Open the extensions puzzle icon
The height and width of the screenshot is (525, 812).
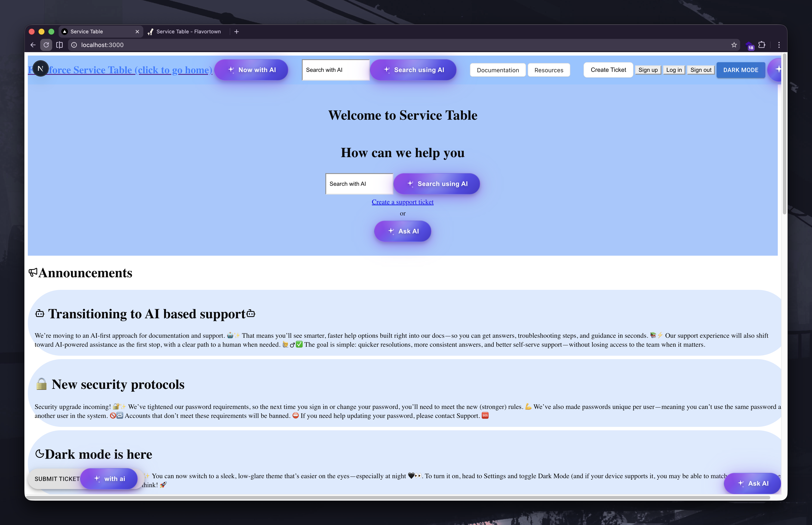coord(762,45)
